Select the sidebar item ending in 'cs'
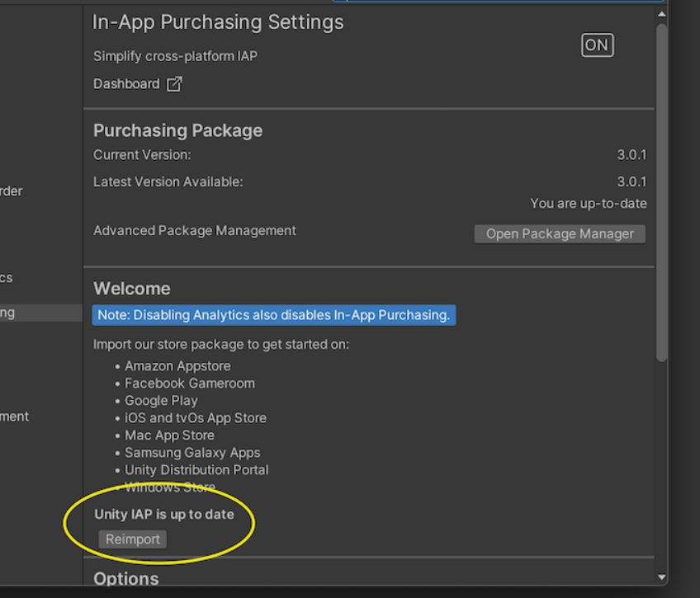 coord(7,278)
